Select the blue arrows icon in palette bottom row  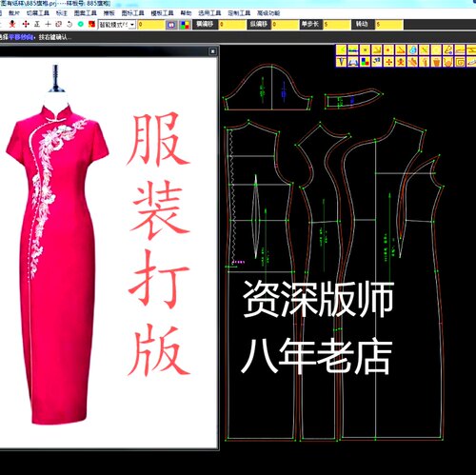coord(377,62)
